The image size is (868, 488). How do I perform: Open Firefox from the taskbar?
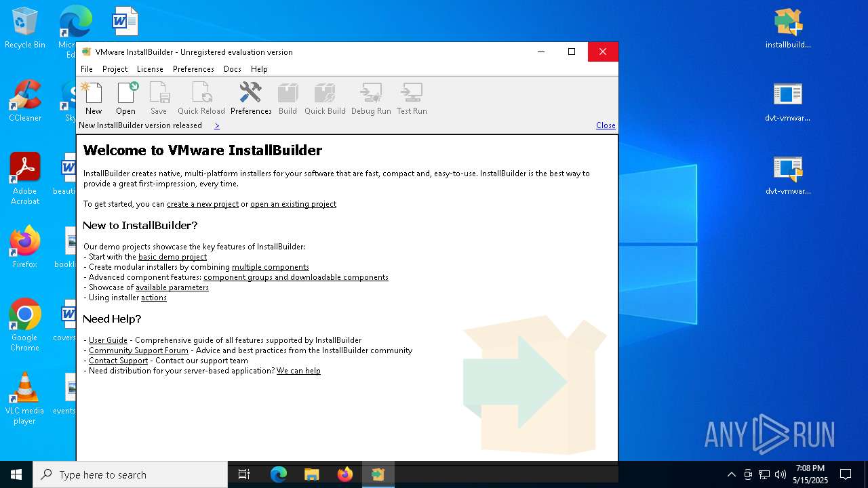pos(345,474)
